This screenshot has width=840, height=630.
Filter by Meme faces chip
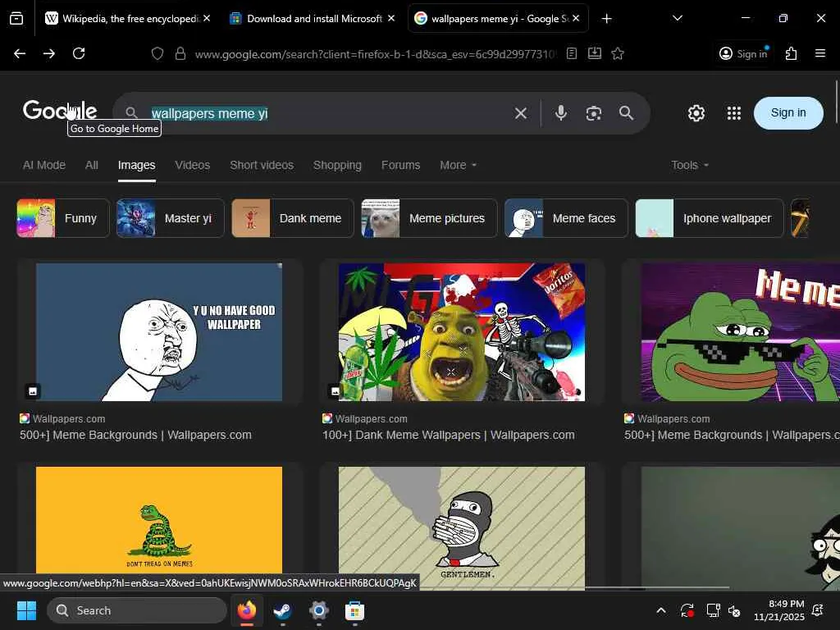click(x=566, y=218)
